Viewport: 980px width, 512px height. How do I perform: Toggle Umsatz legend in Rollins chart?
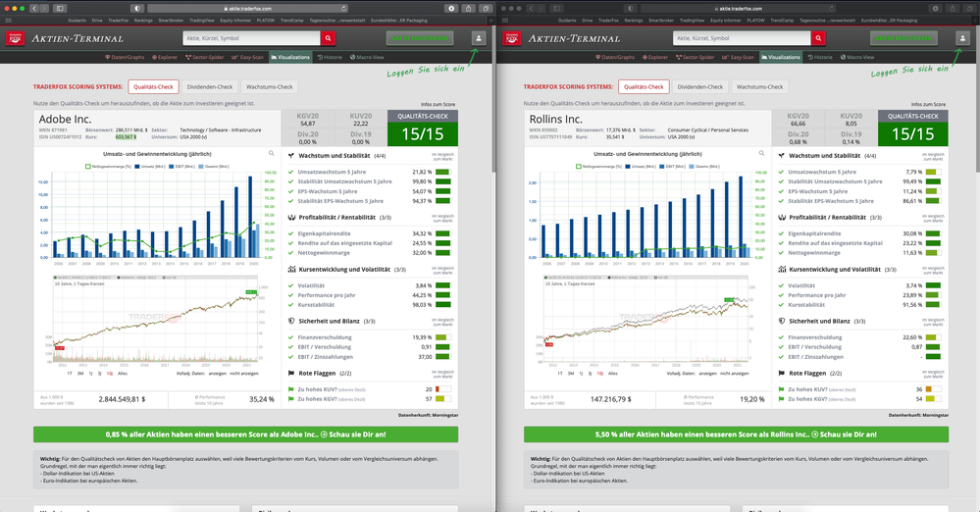640,167
